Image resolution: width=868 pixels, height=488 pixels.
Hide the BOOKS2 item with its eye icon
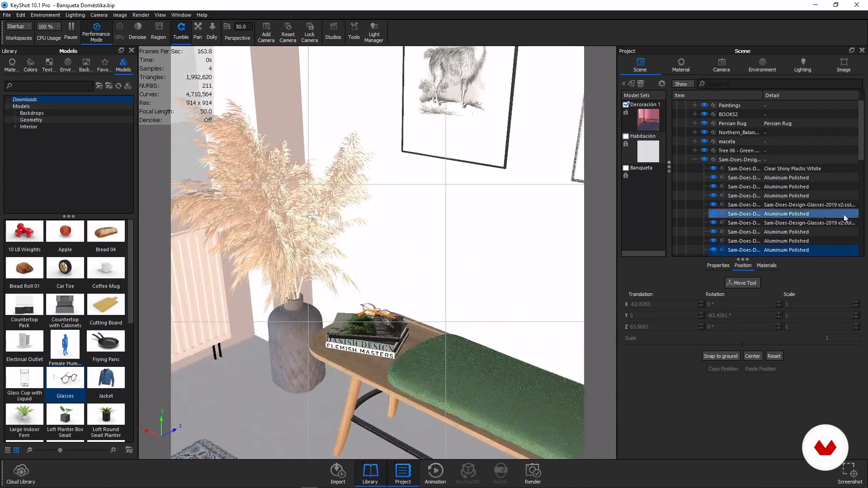click(x=704, y=114)
